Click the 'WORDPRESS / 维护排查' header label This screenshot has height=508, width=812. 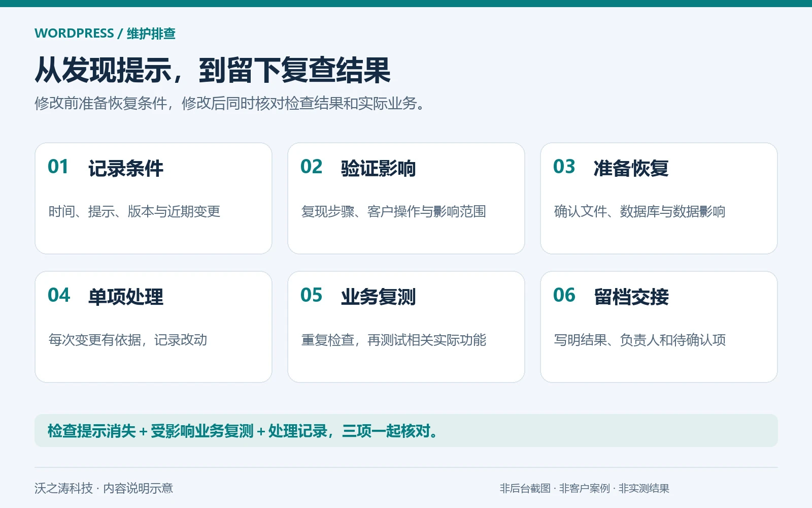tap(105, 34)
